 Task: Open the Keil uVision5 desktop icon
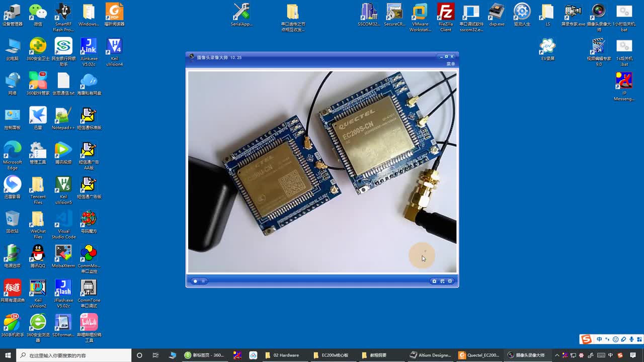tap(63, 190)
